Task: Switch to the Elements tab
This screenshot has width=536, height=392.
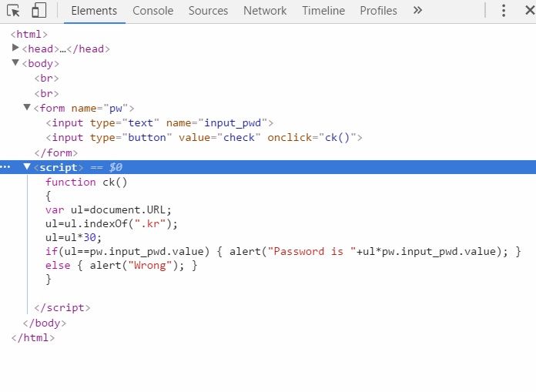Action: [x=94, y=11]
